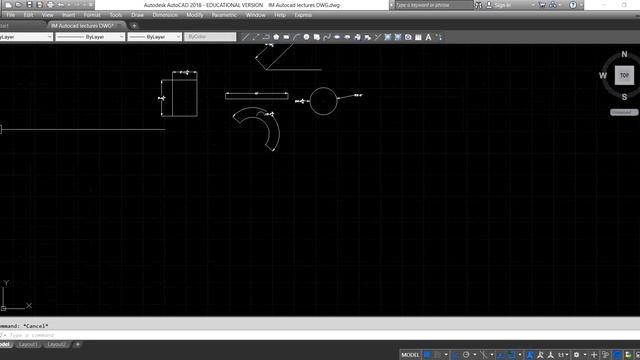Select the Ellipse Arc tool
This screenshot has height=360, width=640.
[x=347, y=37]
